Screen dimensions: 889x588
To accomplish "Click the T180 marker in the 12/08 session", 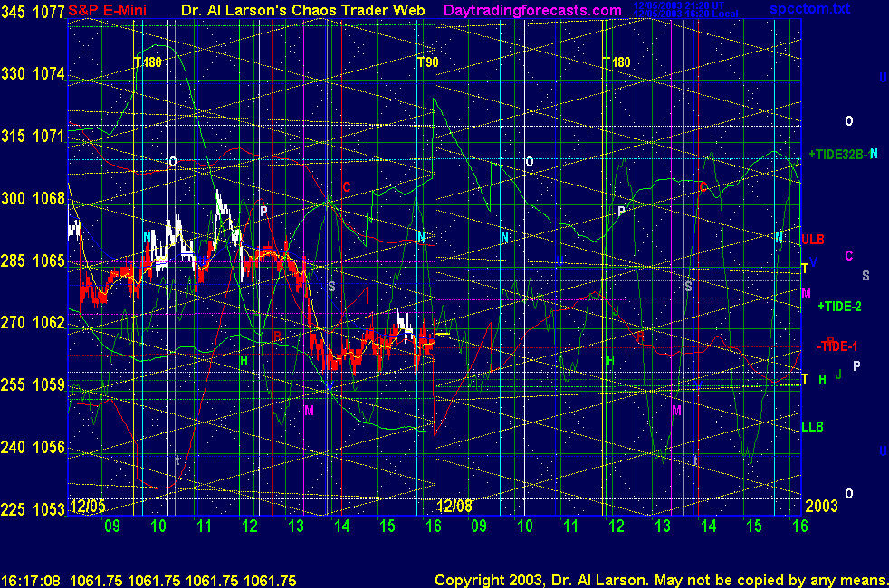I will pyautogui.click(x=616, y=62).
